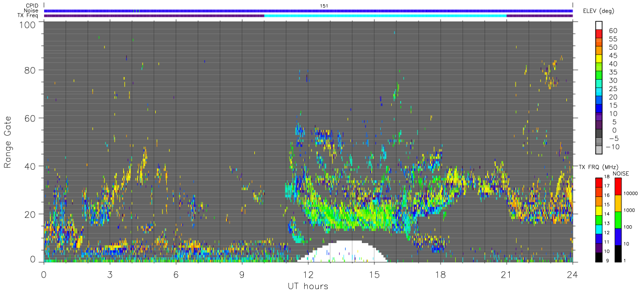This screenshot has width=644, height=297.
Task: Click the red top swatch of the TX FRQ colorbar
Action: [x=598, y=182]
